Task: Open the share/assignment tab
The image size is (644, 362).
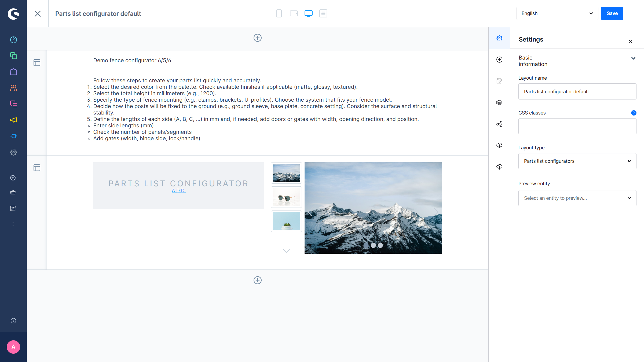Action: [x=499, y=124]
